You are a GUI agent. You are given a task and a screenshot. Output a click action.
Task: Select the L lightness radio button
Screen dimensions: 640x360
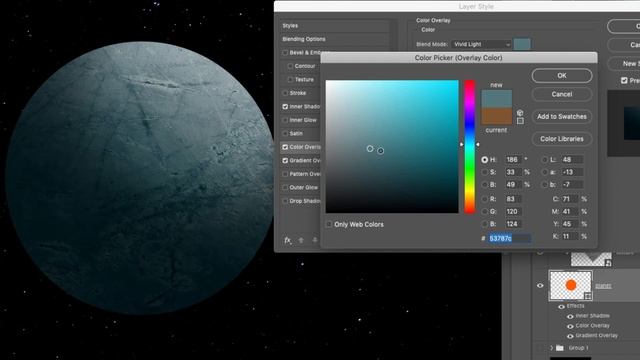click(544, 160)
